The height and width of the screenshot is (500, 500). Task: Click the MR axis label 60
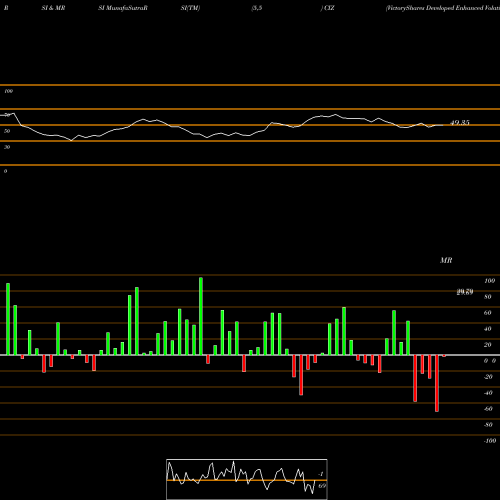point(488,313)
